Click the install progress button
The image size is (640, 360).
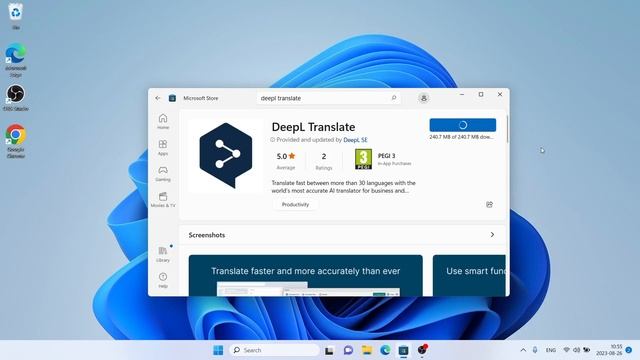point(462,125)
